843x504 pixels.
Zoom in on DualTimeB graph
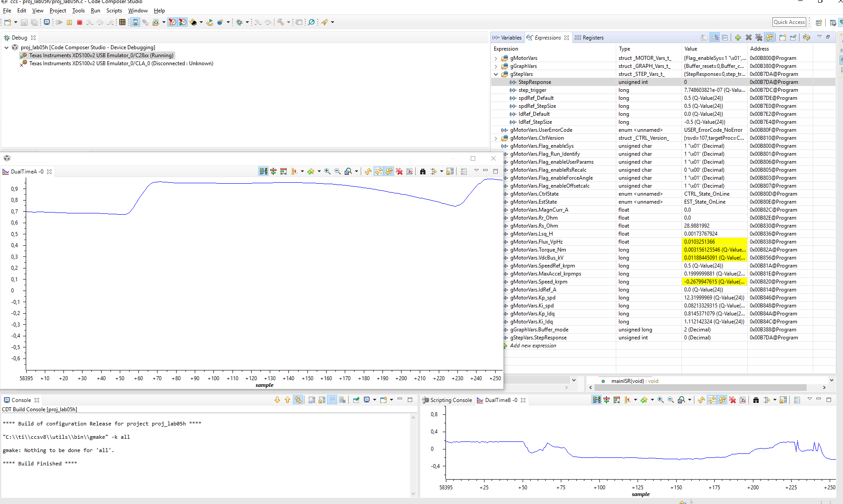[661, 400]
